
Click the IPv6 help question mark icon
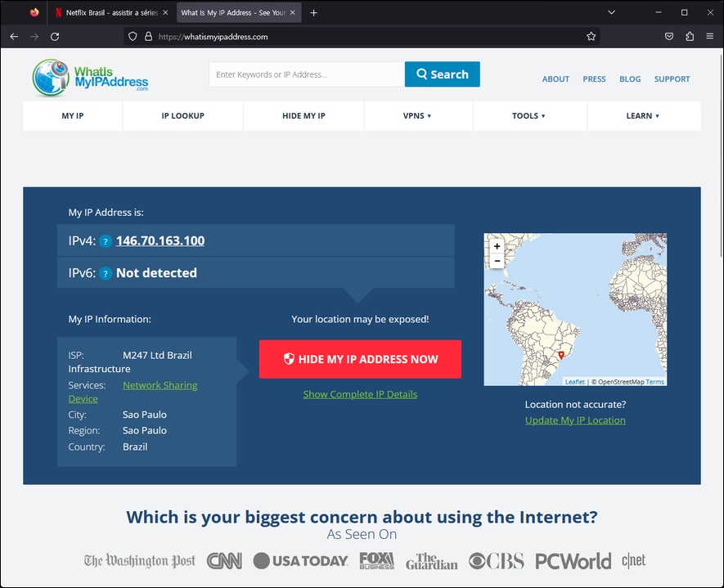[x=106, y=274]
